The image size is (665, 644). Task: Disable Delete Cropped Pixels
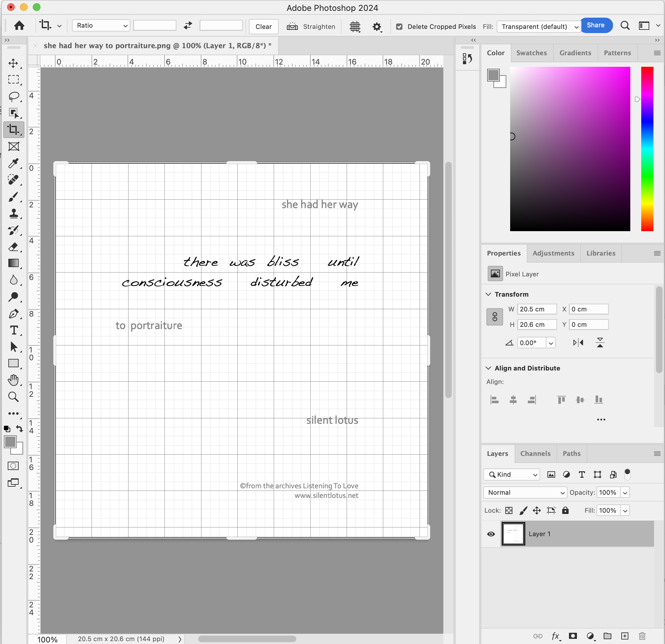399,26
